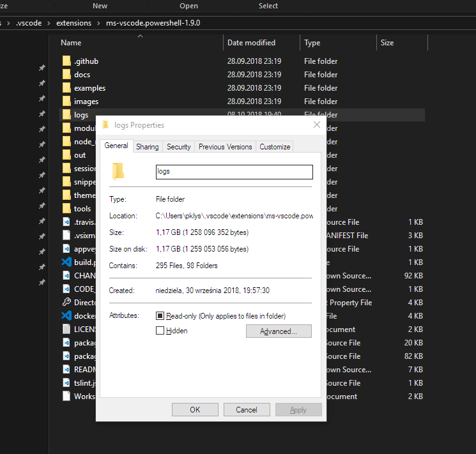The height and width of the screenshot is (454, 476).
Task: Expand breadcrumb chevron before .vscode
Action: tap(8, 23)
